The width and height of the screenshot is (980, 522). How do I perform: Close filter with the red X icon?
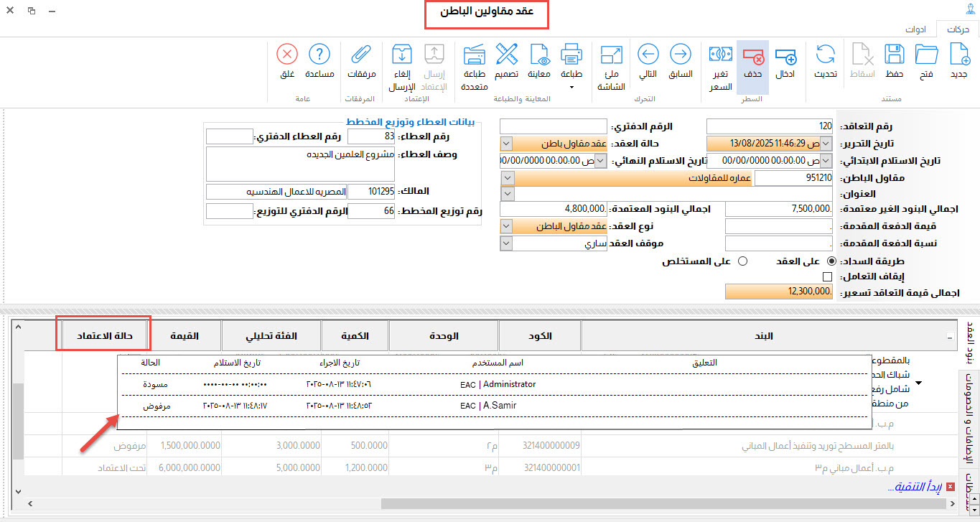point(951,487)
